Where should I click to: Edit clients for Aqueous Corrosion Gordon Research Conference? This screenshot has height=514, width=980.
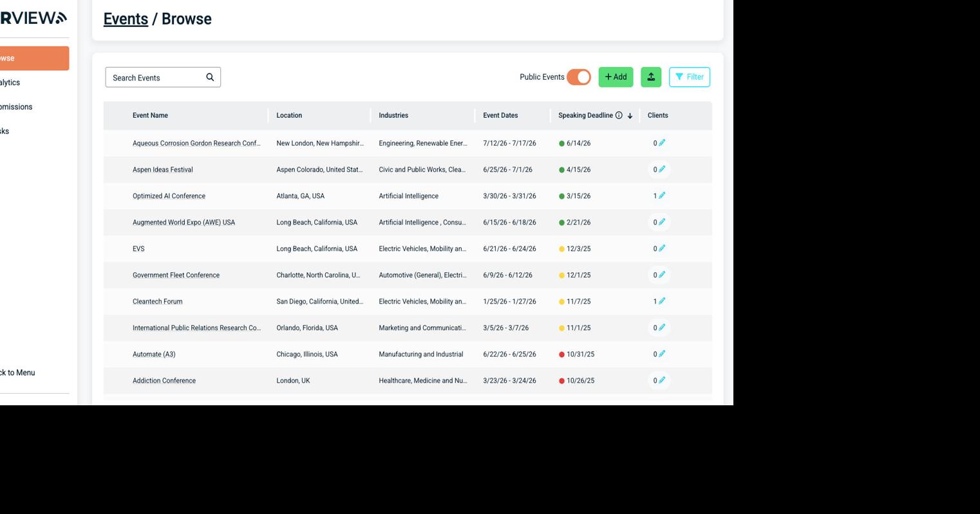click(662, 143)
